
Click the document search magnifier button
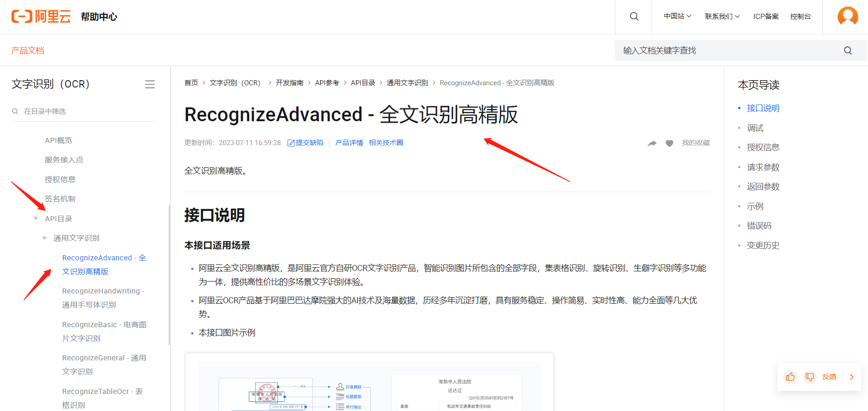pos(848,51)
